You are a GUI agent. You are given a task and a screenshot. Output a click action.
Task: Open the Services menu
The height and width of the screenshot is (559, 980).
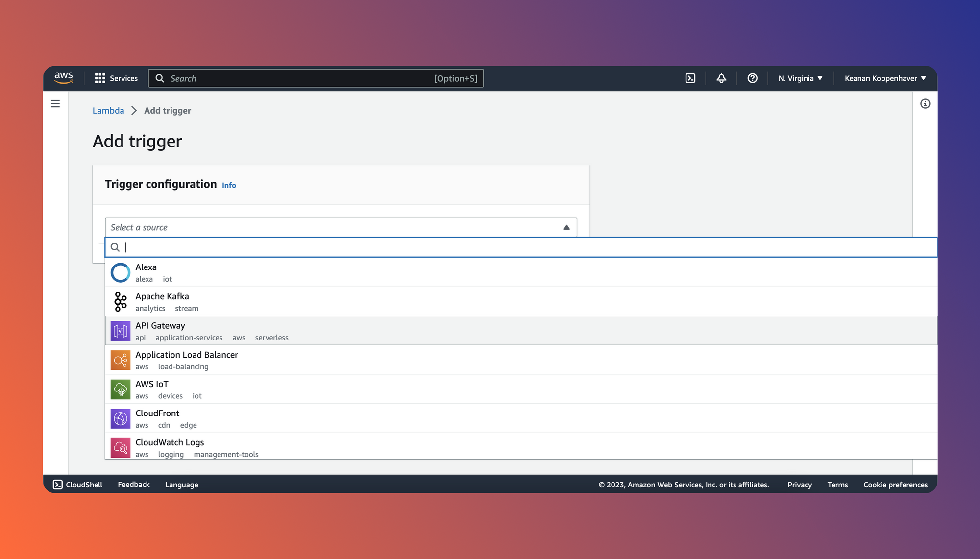115,78
